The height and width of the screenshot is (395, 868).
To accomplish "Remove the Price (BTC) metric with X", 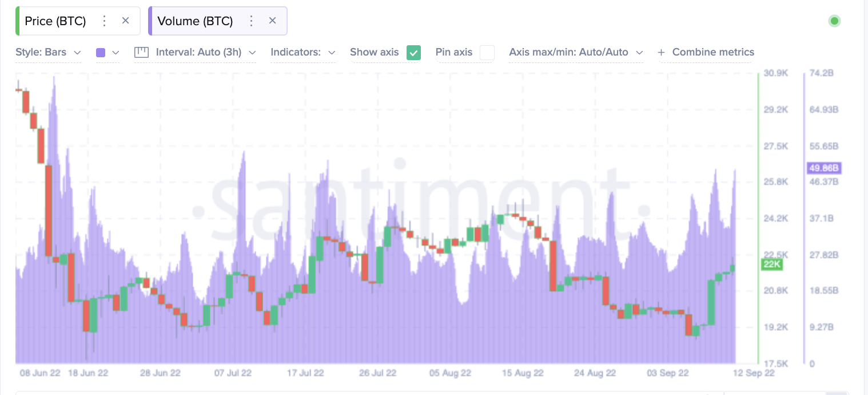I will pos(126,21).
